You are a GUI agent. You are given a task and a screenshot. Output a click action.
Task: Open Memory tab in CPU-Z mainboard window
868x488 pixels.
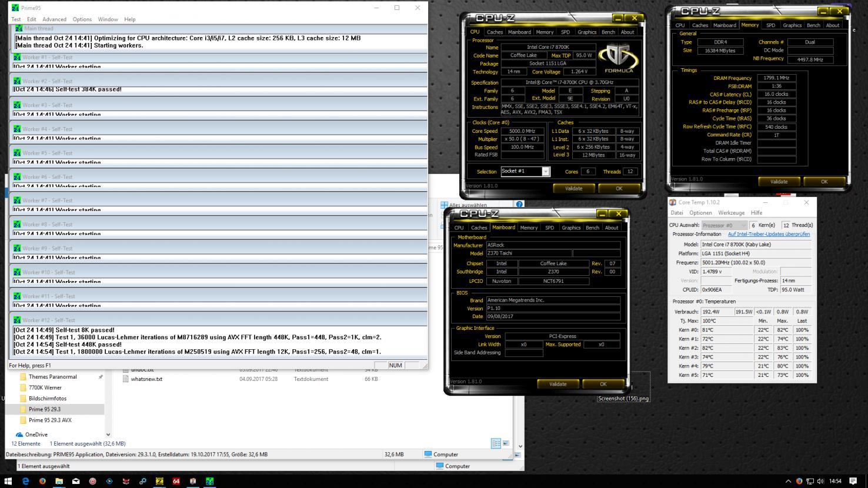(x=528, y=228)
